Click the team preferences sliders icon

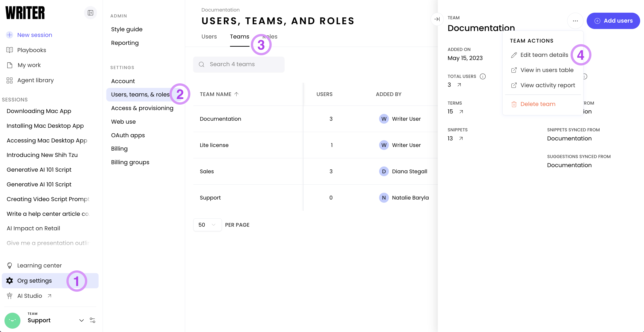(92, 320)
